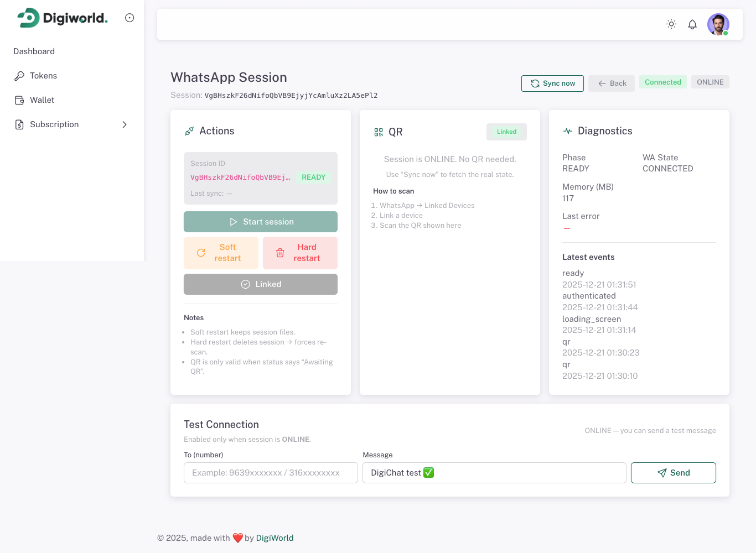Click the Wallet icon in sidebar
This screenshot has height=553, width=756.
click(19, 100)
